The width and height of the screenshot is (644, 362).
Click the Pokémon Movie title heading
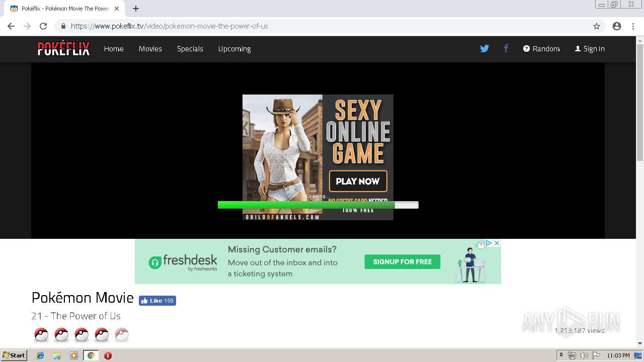[83, 298]
